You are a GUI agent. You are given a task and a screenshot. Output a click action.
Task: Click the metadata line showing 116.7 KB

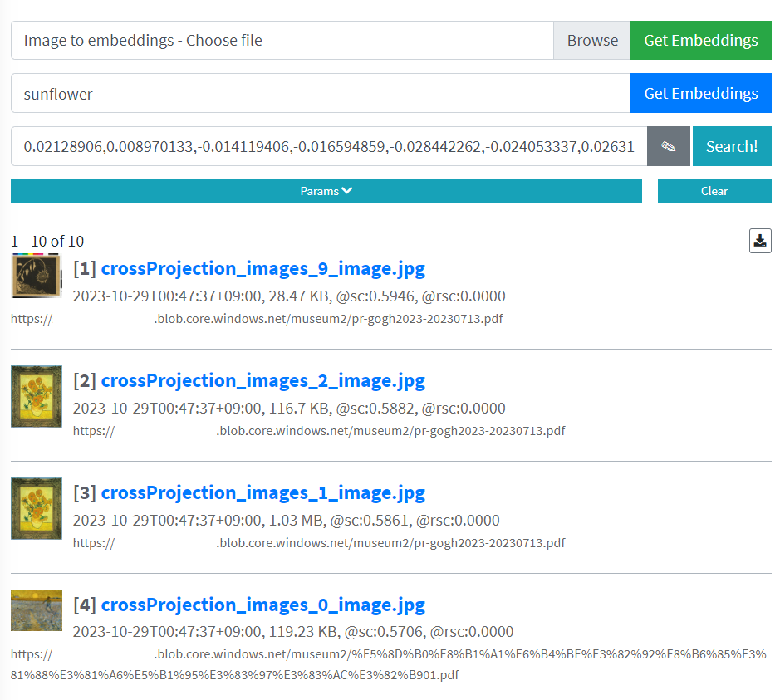[289, 409]
